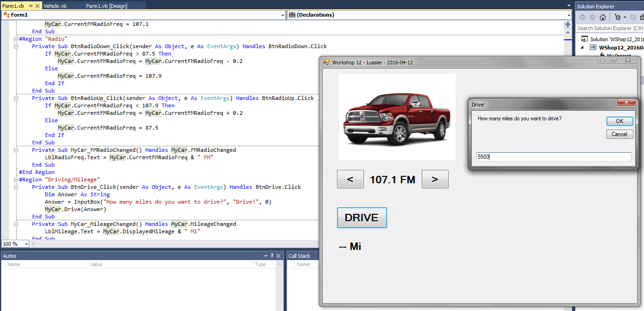
Task: Close the Autos panel
Action: pos(278,255)
